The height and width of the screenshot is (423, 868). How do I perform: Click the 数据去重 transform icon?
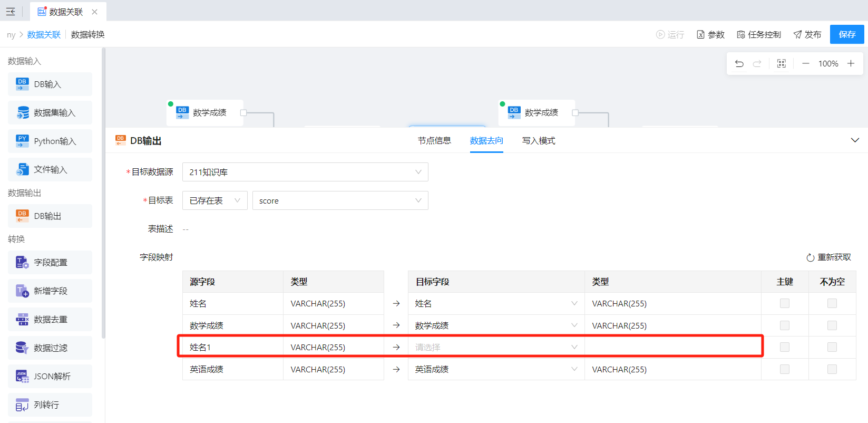pos(22,320)
